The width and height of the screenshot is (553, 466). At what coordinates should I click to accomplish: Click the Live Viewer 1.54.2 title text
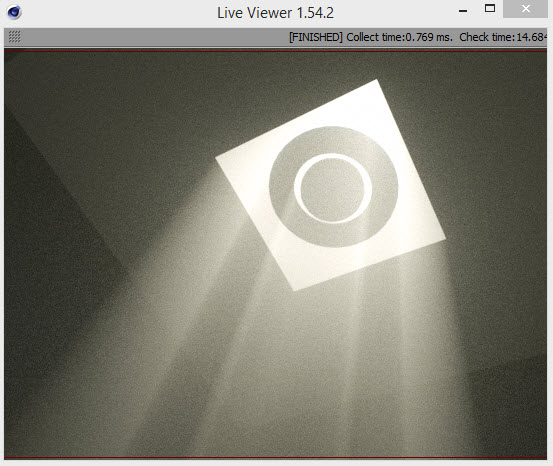[275, 13]
